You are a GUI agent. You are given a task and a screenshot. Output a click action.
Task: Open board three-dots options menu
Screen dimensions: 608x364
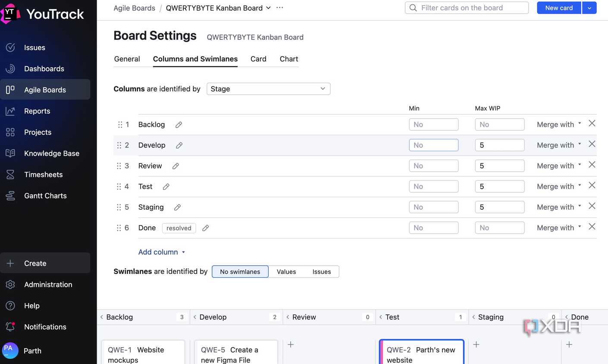coord(280,8)
